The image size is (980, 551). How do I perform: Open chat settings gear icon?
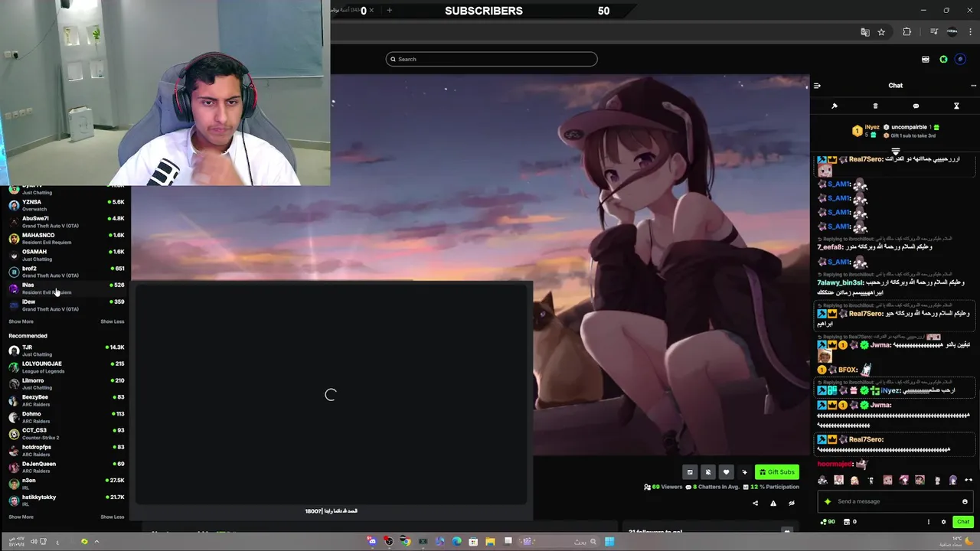pos(943,522)
